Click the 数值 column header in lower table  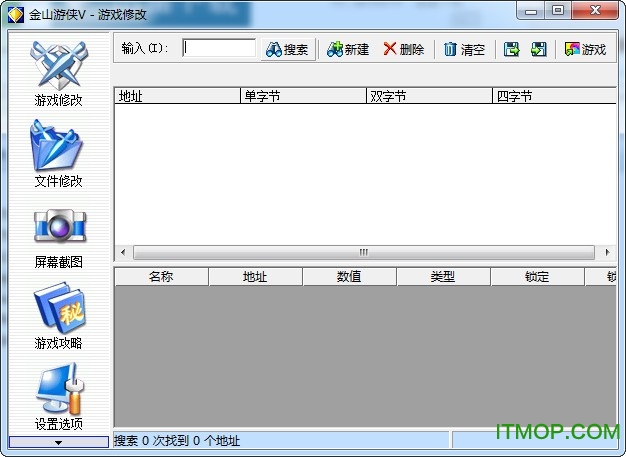pos(349,277)
